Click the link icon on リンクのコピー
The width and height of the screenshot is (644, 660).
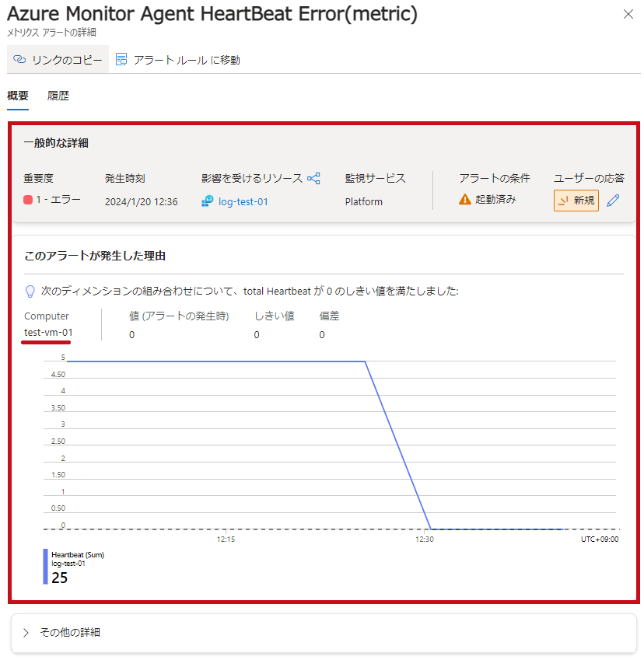point(19,59)
